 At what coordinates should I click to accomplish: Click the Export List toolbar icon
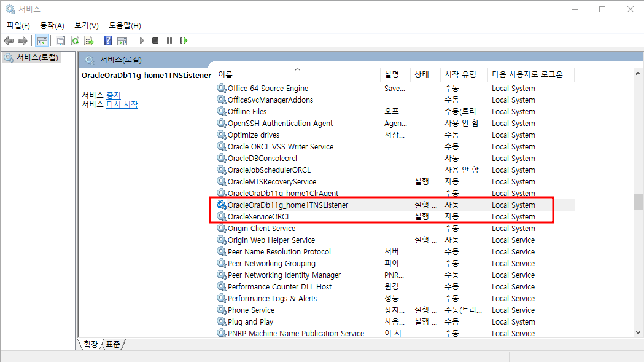coord(89,41)
